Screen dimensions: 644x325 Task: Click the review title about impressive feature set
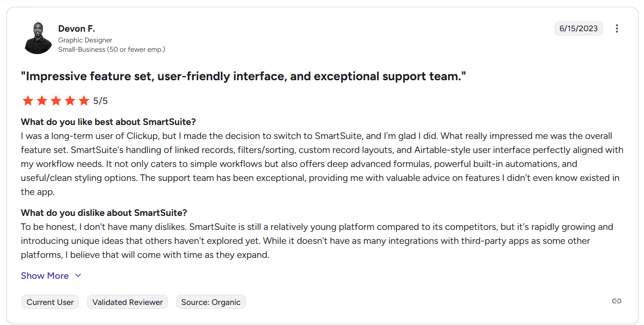pyautogui.click(x=243, y=76)
